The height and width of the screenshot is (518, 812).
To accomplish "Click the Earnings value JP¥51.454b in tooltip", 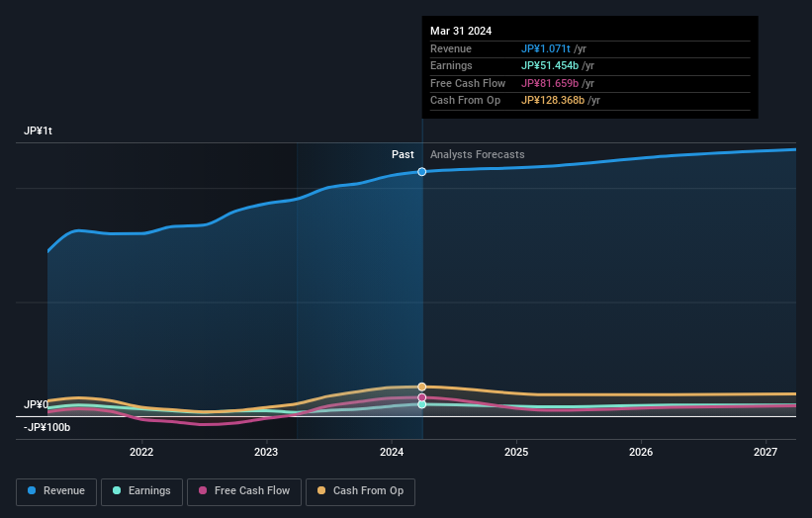I will (x=550, y=65).
